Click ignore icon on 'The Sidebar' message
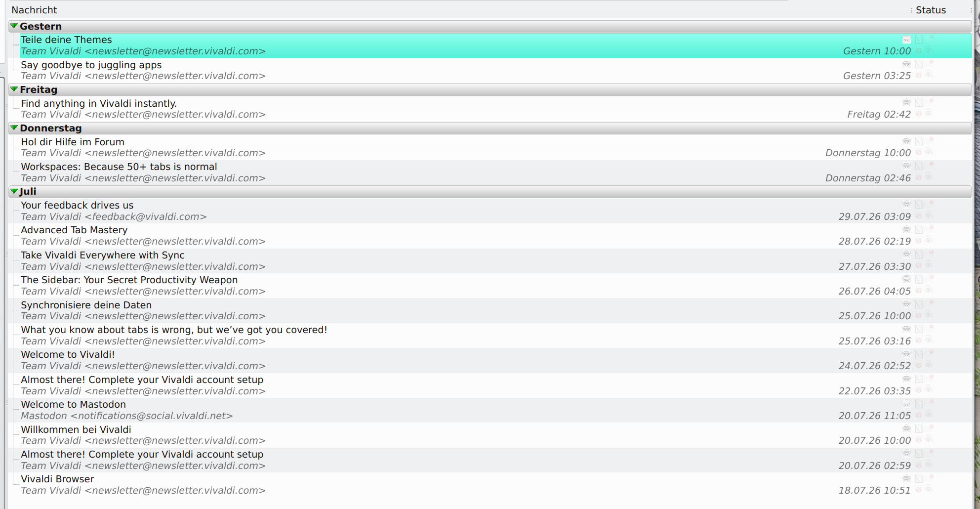The image size is (980, 509). [x=919, y=291]
